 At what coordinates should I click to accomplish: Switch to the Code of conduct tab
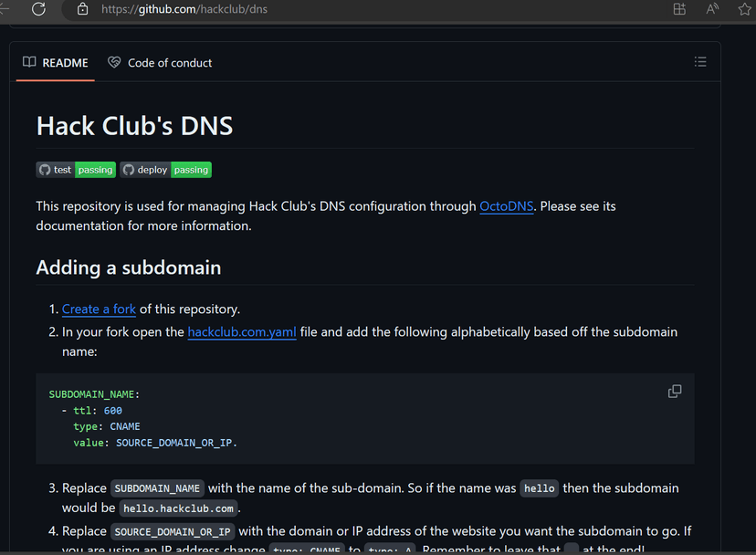tap(160, 63)
